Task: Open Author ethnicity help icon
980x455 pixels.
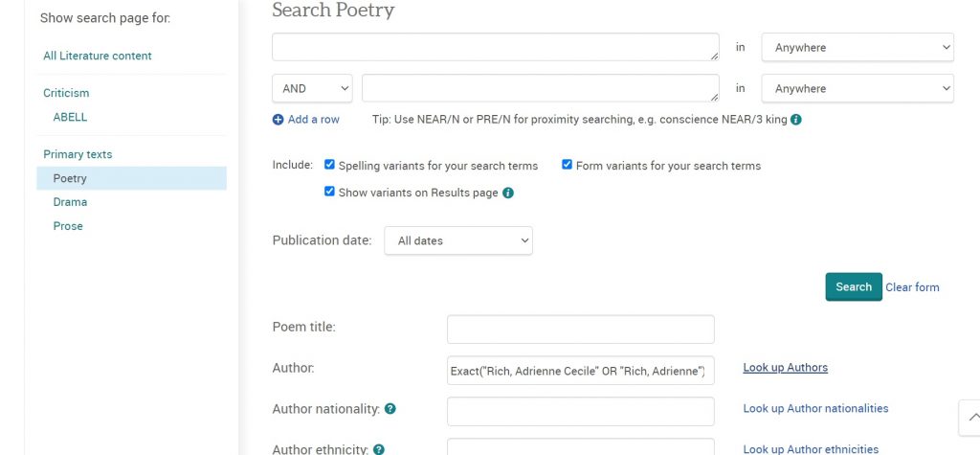Action: [x=379, y=449]
